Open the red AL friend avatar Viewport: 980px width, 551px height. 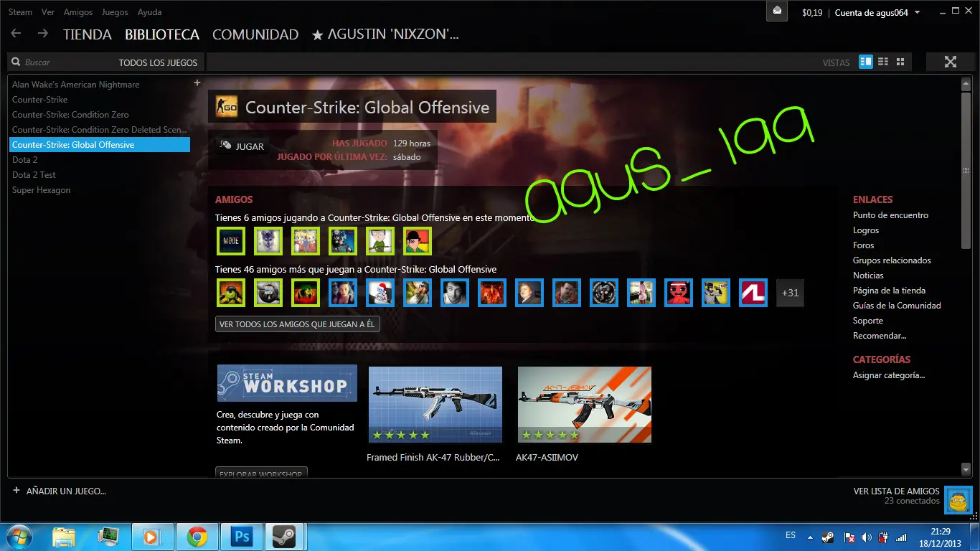coord(753,293)
